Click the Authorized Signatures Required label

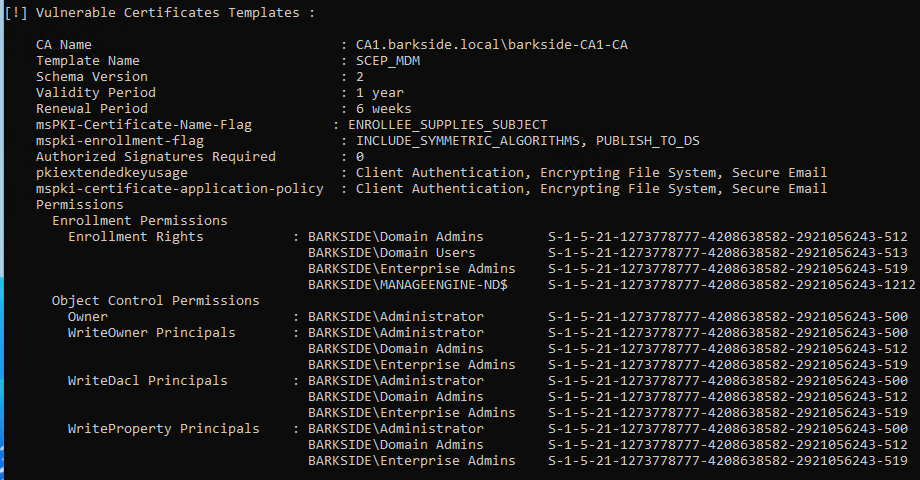155,156
